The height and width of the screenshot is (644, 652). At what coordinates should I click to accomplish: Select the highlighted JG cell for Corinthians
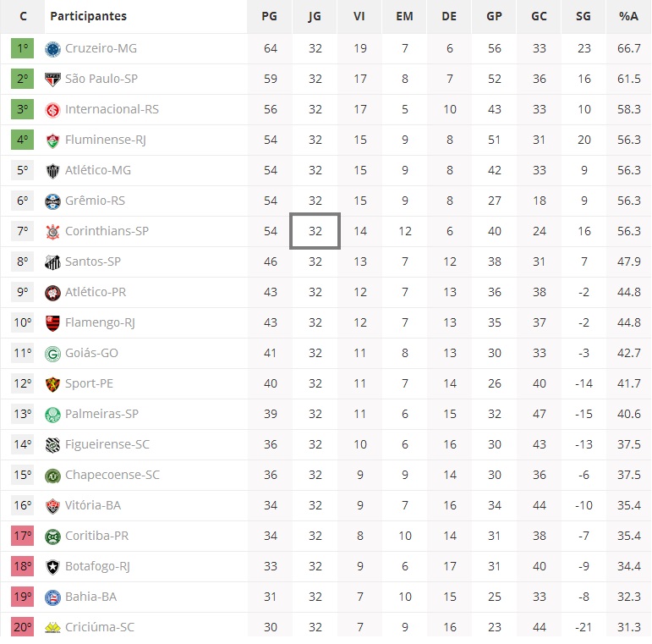(315, 231)
